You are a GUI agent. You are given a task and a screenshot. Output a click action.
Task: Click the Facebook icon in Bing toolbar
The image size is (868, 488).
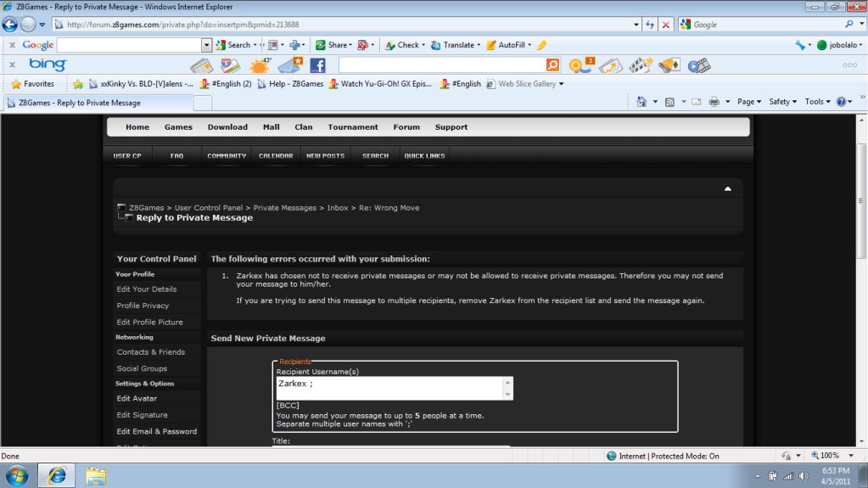318,65
